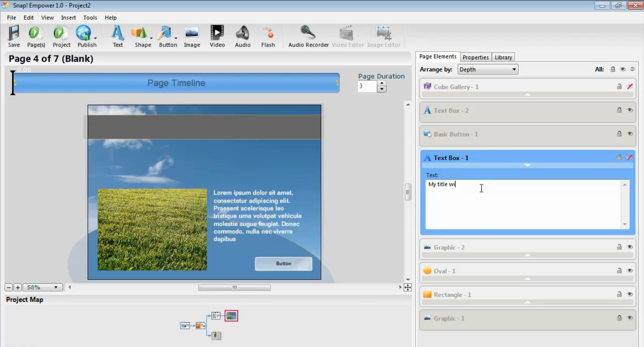Select the Basic Button - 1 row
This screenshot has width=644, height=347.
[x=528, y=136]
